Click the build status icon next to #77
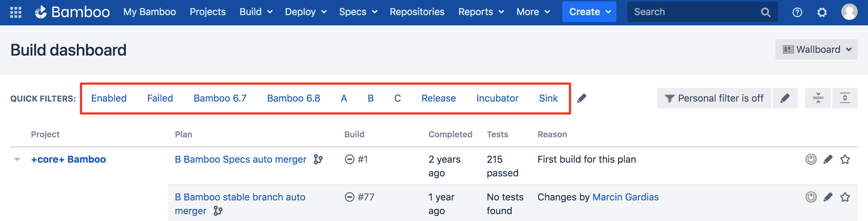The width and height of the screenshot is (868, 221). (350, 197)
